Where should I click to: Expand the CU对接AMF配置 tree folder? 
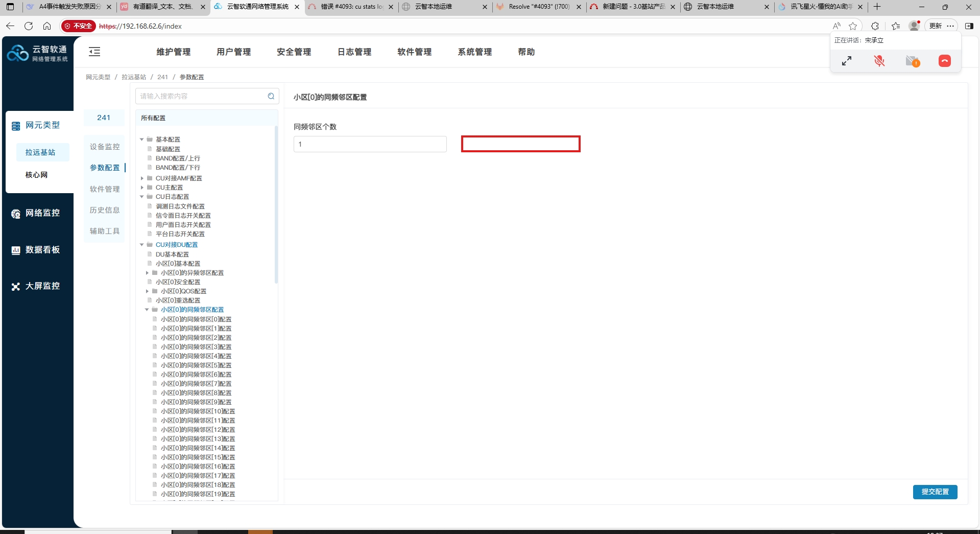point(142,178)
